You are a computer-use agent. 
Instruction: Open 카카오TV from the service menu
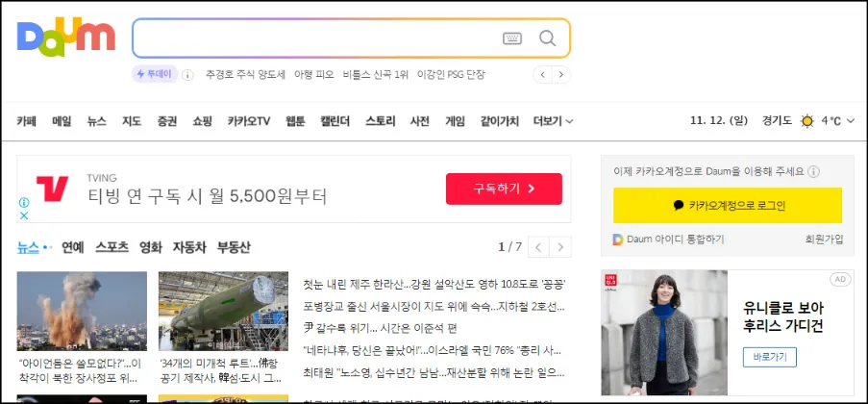pos(249,121)
